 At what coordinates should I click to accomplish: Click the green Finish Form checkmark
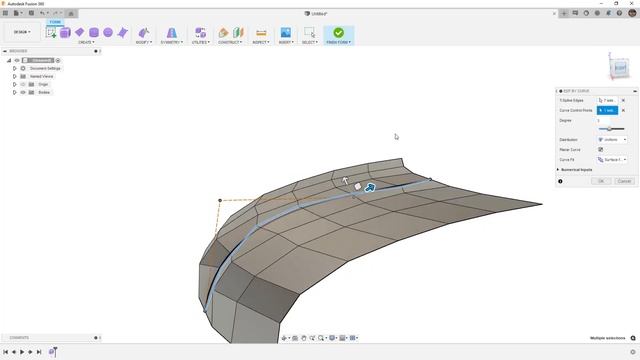tap(338, 32)
